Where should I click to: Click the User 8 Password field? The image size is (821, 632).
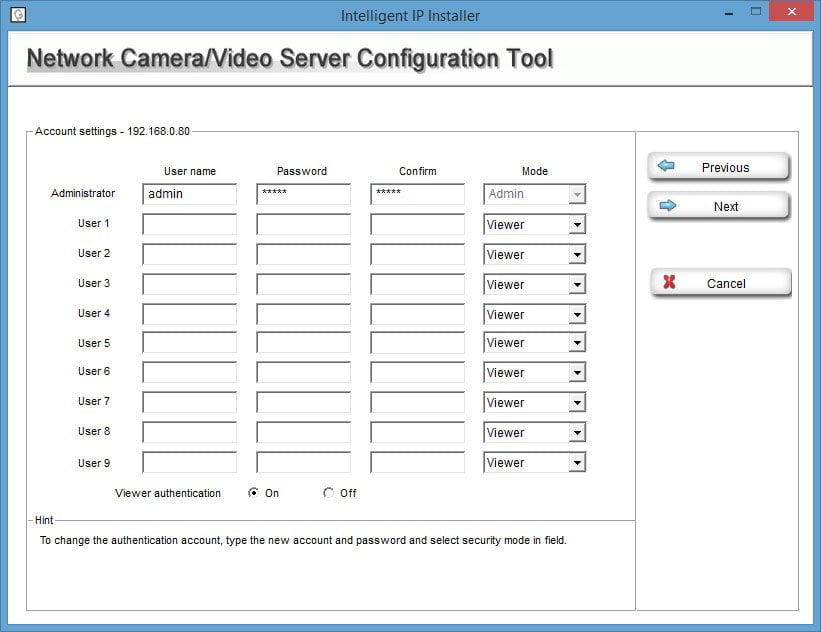click(x=303, y=433)
